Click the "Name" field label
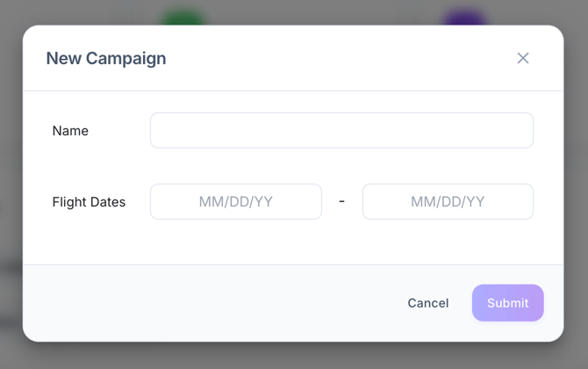This screenshot has height=369, width=588. click(x=70, y=131)
